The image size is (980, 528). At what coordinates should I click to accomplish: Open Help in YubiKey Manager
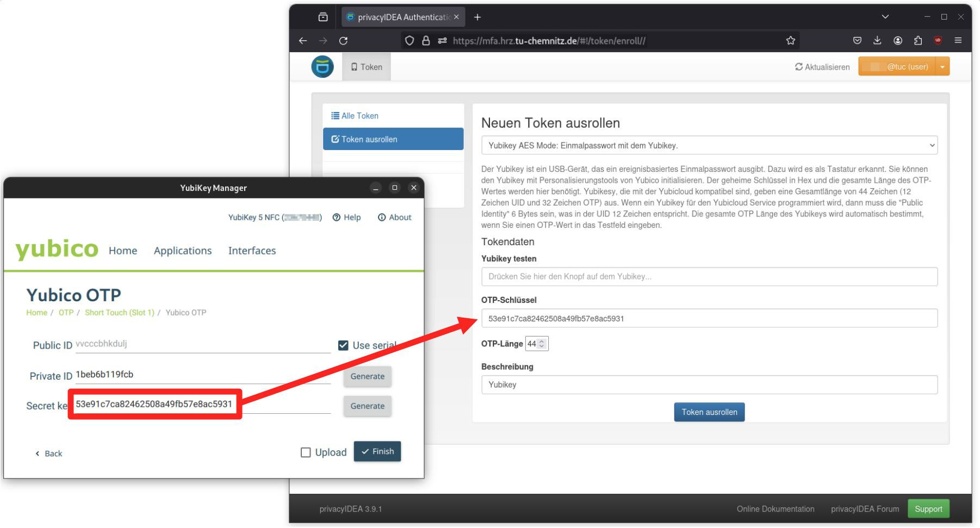tap(347, 217)
